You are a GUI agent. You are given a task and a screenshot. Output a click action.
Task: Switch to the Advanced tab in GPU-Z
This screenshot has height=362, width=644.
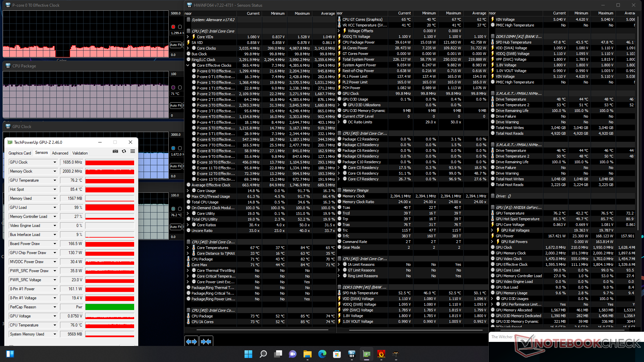(60, 153)
